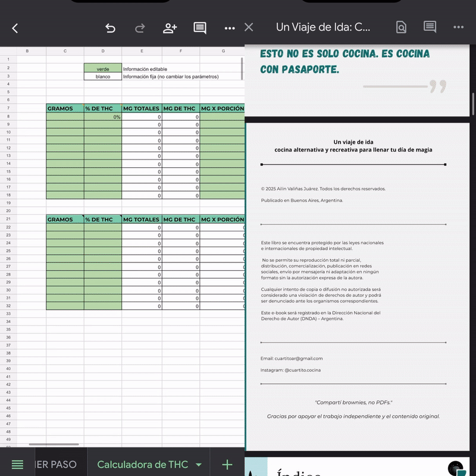Select the 0% cell in row 8
The image size is (476, 476).
coord(103,117)
